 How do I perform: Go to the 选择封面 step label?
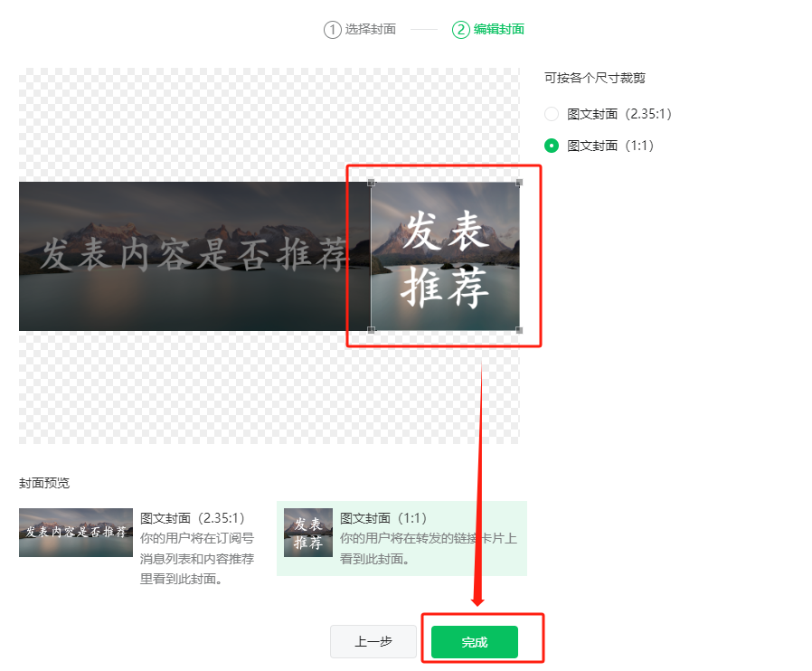click(x=370, y=30)
